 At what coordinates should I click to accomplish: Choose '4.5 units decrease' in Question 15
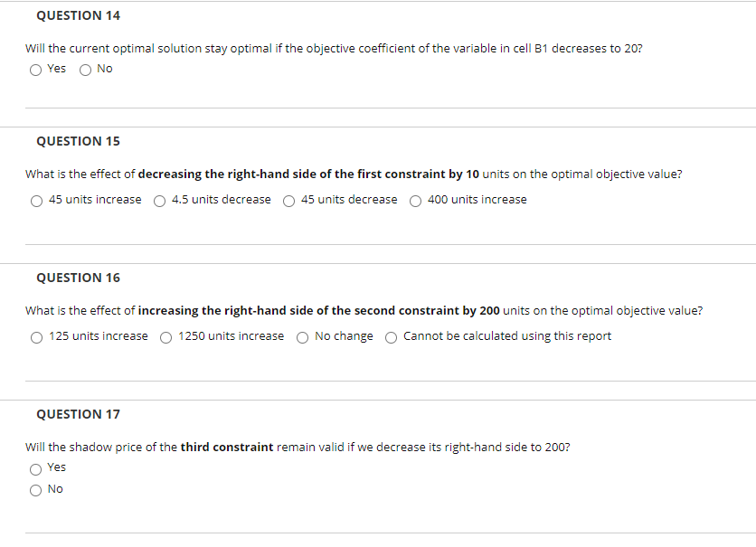pos(159,200)
